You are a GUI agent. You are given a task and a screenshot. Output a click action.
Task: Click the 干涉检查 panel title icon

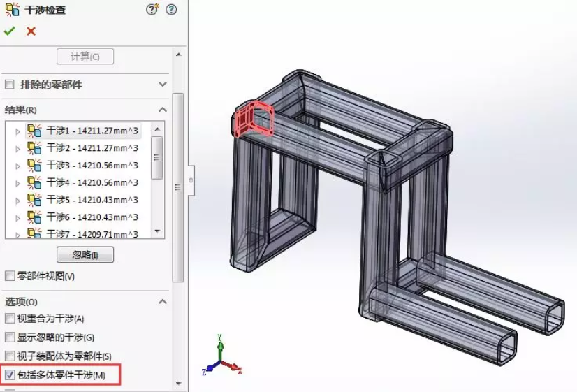click(12, 10)
